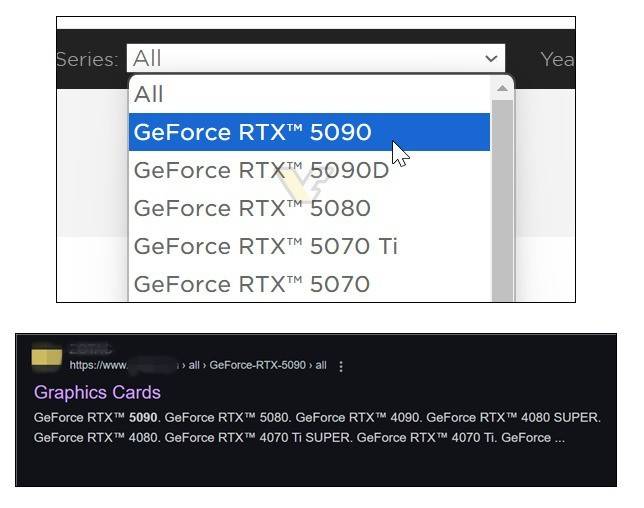This screenshot has width=644, height=508.
Task: Click the search result URL breadcrumb
Action: coord(198,365)
